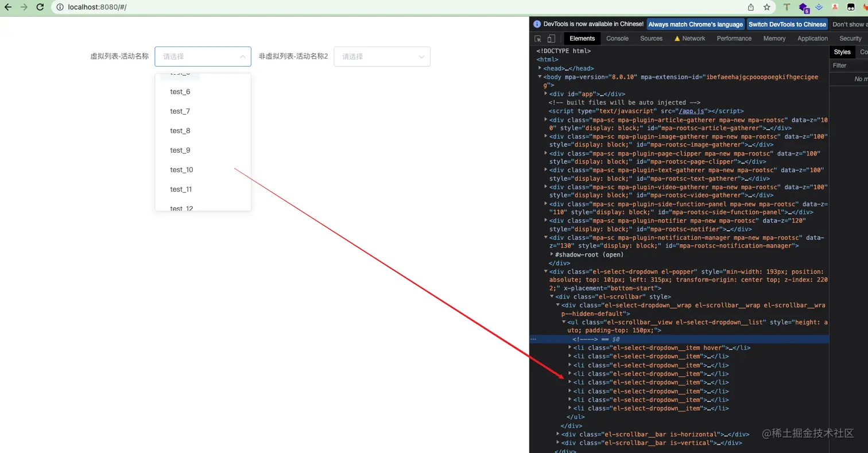Collapse the el-select-dropdown el-popper div
The width and height of the screenshot is (868, 453).
tap(546, 272)
